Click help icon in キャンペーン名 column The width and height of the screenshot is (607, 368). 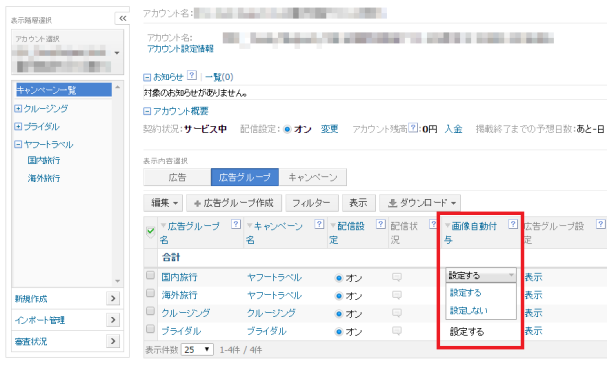(x=319, y=224)
